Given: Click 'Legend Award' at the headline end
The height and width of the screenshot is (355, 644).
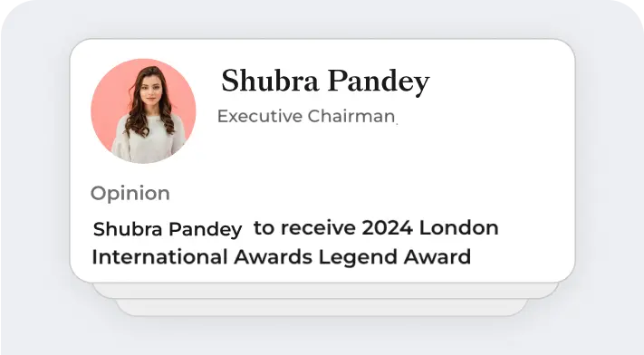Looking at the screenshot, I should (395, 257).
